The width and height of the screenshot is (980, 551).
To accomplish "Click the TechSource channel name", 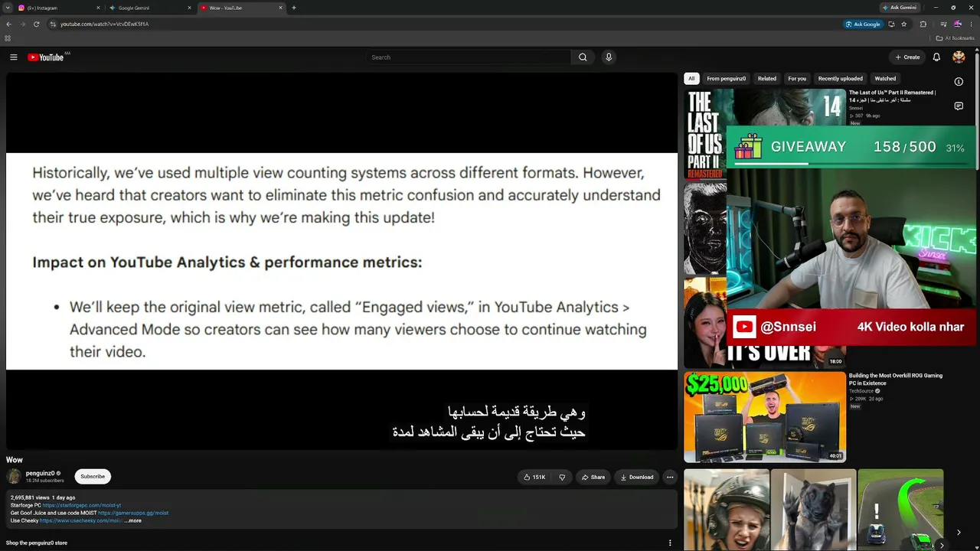I will [x=861, y=391].
